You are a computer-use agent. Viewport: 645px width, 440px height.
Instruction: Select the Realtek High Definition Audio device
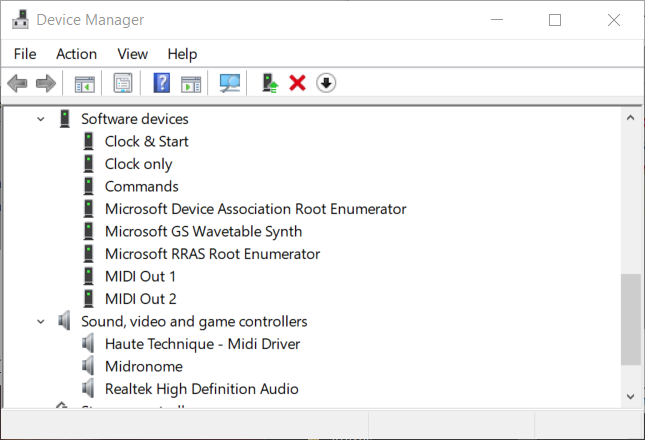click(201, 389)
